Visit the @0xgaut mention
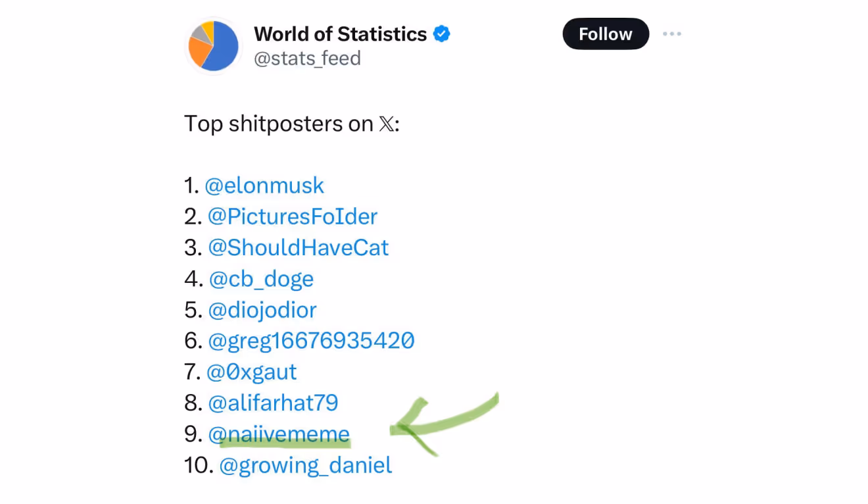Screen dimensions: 868x504 (252, 372)
